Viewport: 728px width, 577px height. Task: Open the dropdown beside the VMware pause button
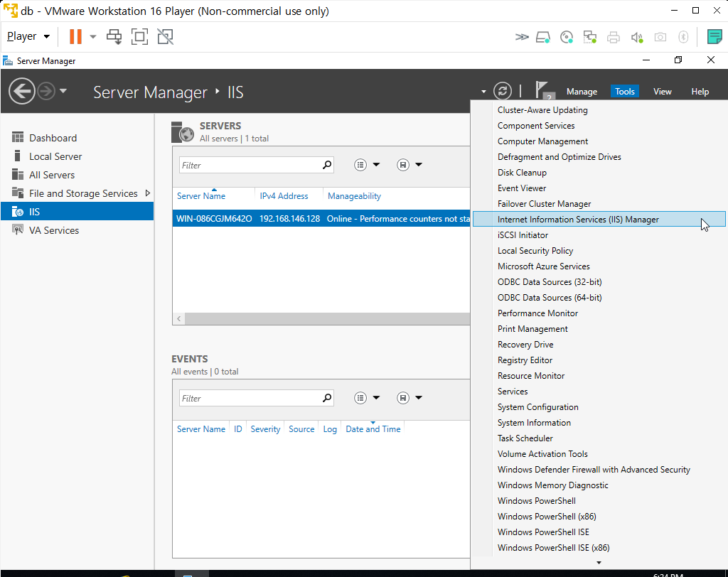(93, 37)
